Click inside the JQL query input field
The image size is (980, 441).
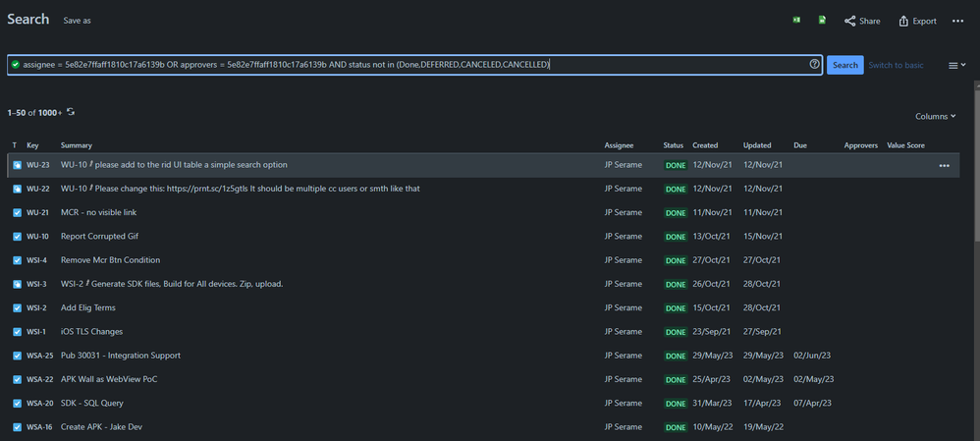pos(412,65)
